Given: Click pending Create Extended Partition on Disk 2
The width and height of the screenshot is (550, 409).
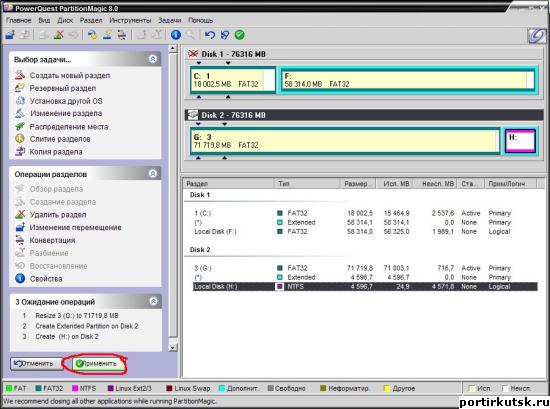Looking at the screenshot, I should 87,326.
